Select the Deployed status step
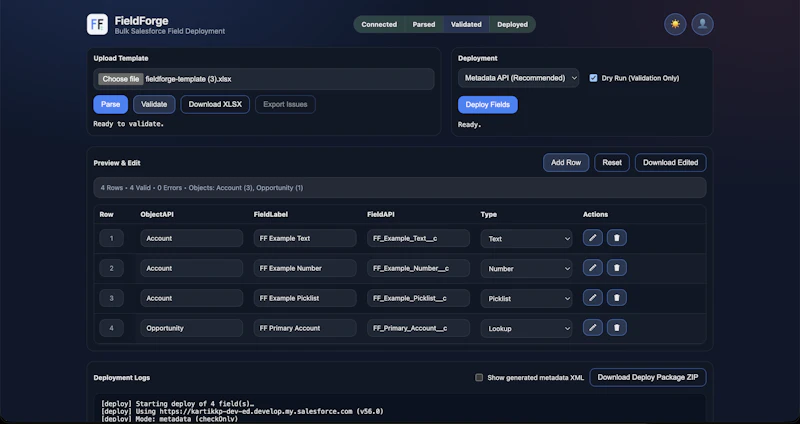Screen dimensions: 800x424 pos(513,24)
